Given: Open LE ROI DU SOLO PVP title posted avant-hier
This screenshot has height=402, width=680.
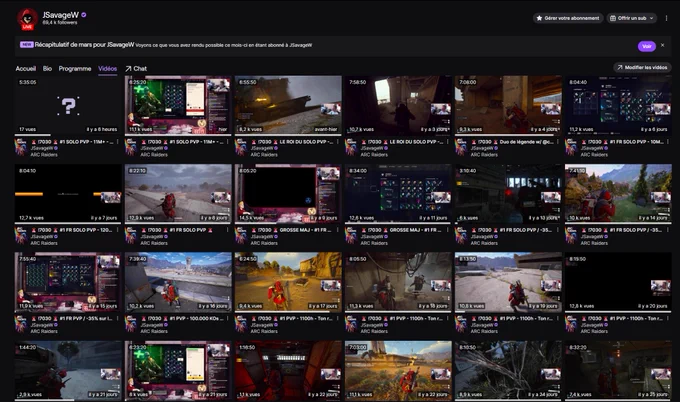Looking at the screenshot, I should click(295, 142).
